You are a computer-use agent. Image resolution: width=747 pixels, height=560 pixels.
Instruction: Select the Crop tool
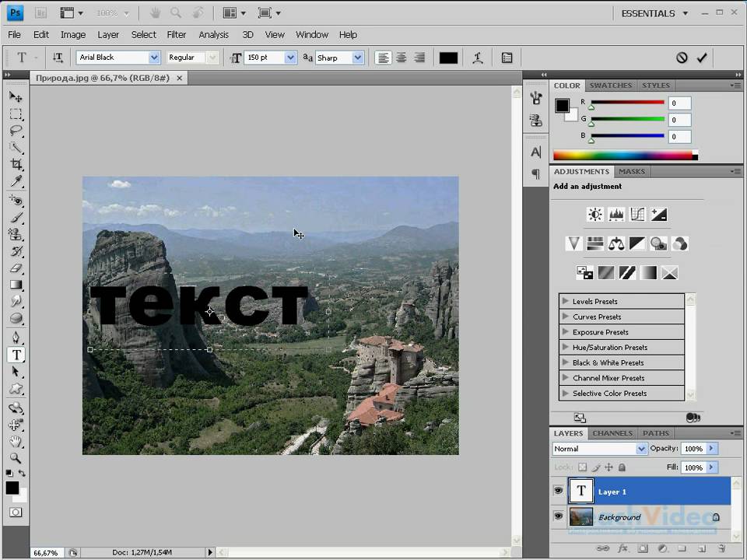point(16,164)
